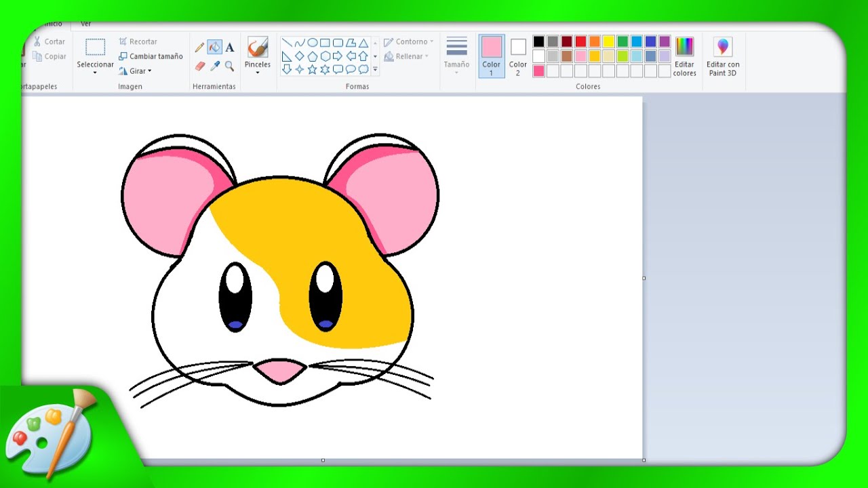Select the Magnifier tool
This screenshot has width=868, height=488.
coord(229,66)
